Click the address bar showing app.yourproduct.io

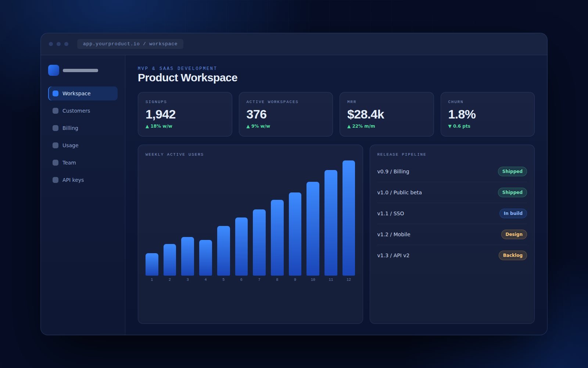(x=130, y=44)
